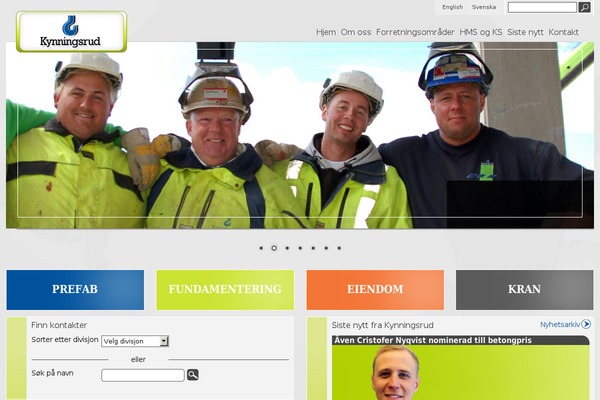Open the Siste nytt menu item
Screen dimensions: 600x400
[525, 32]
